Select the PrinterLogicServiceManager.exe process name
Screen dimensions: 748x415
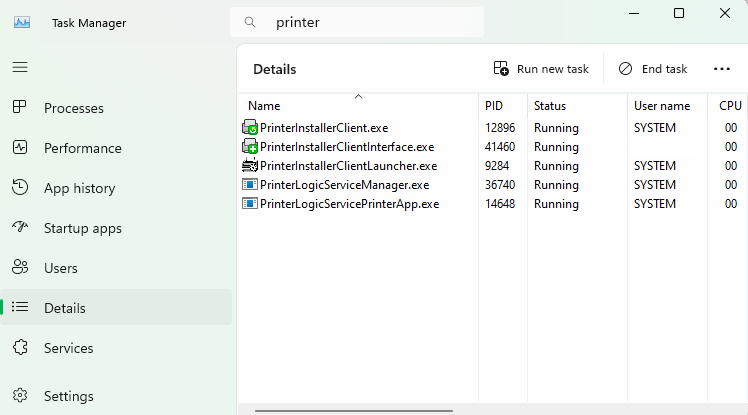click(x=344, y=185)
